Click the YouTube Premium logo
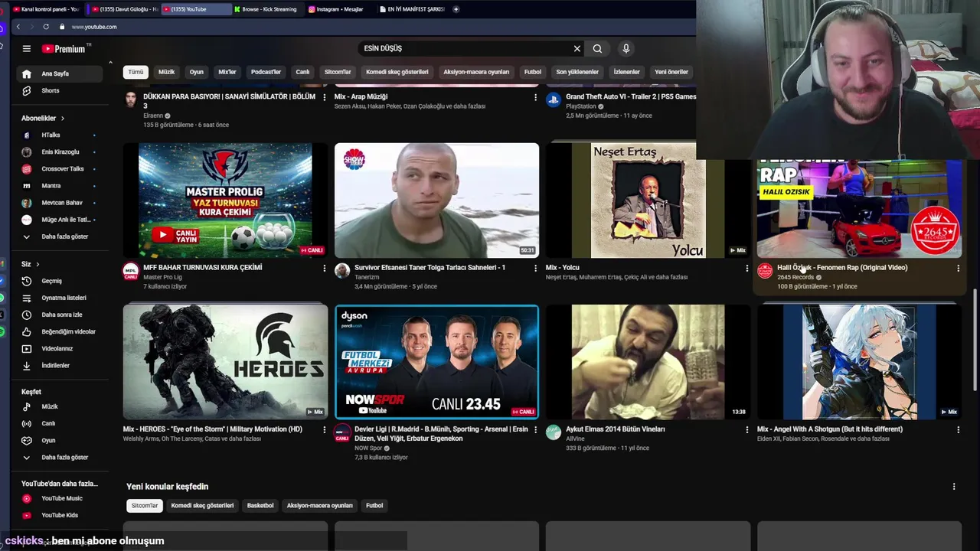 pyautogui.click(x=64, y=48)
